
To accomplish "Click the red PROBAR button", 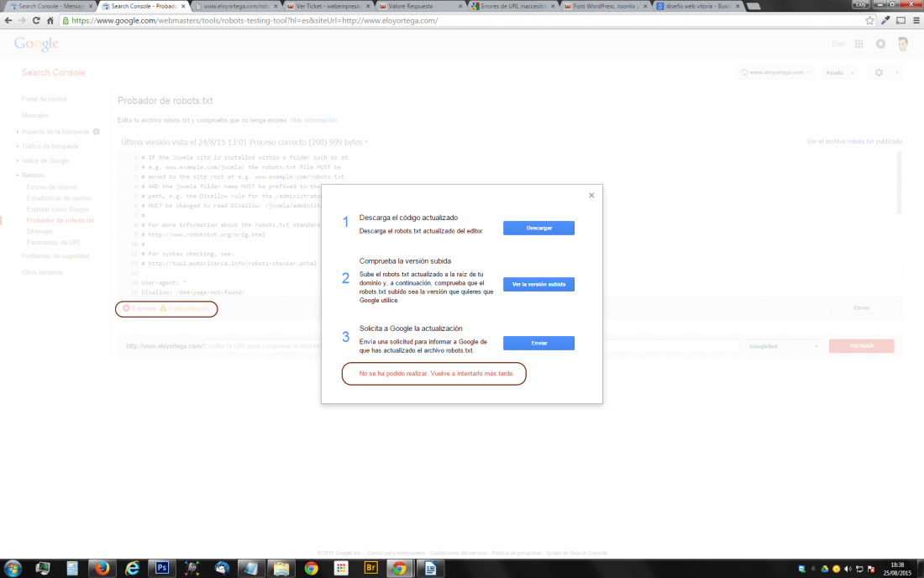I will pyautogui.click(x=861, y=346).
